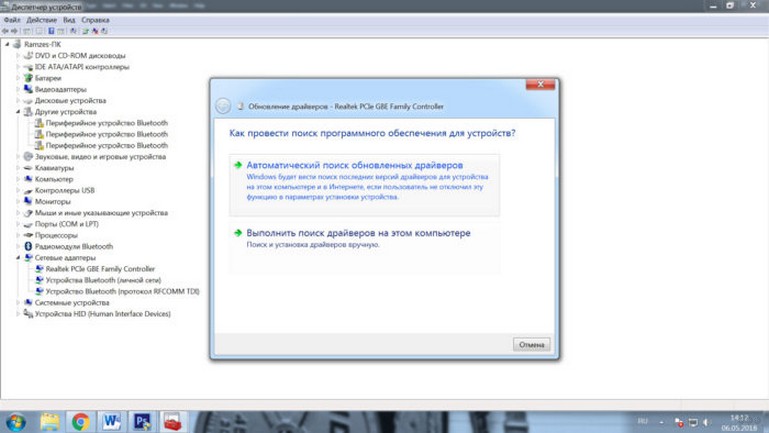Select first Периферийное устройство Bluetooth entry under Другие устройства
This screenshot has width=769, height=433.
pyautogui.click(x=106, y=123)
